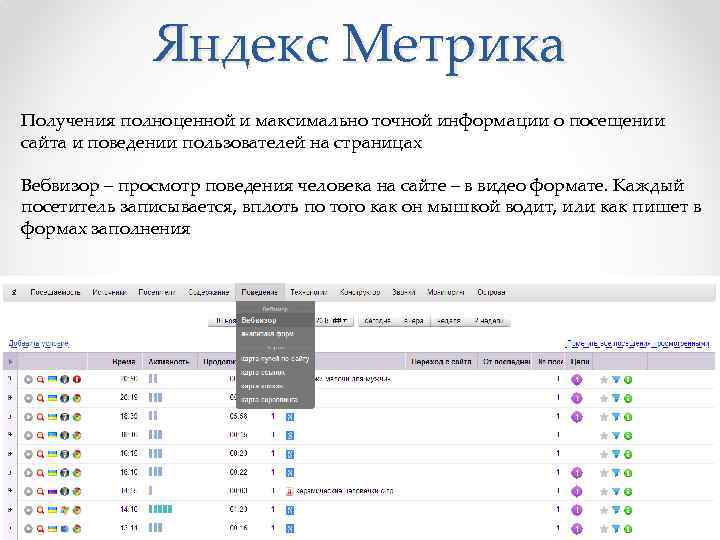Click the teal activity bar in 14:10 row
The height and width of the screenshot is (540, 720).
160,509
